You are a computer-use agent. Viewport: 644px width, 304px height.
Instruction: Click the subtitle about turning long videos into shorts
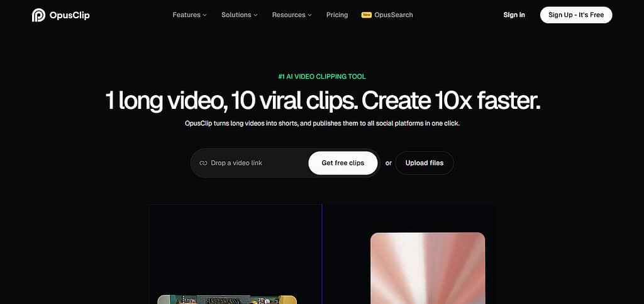322,123
